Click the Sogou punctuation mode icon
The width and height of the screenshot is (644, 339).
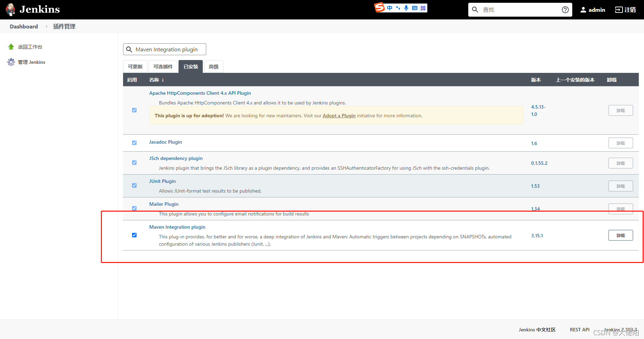[398, 8]
